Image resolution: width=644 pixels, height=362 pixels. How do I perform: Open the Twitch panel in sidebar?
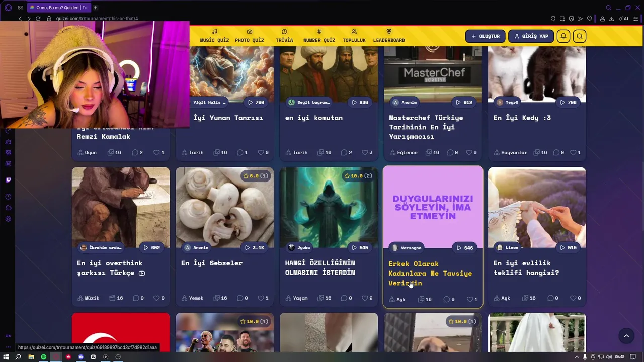click(x=8, y=180)
